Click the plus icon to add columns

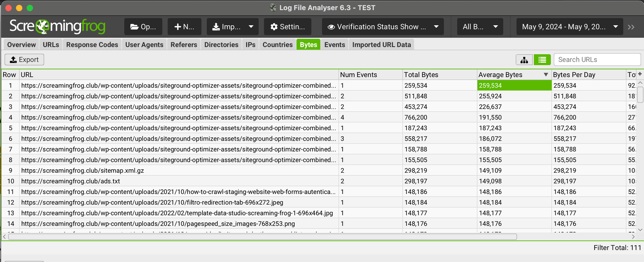[640, 74]
